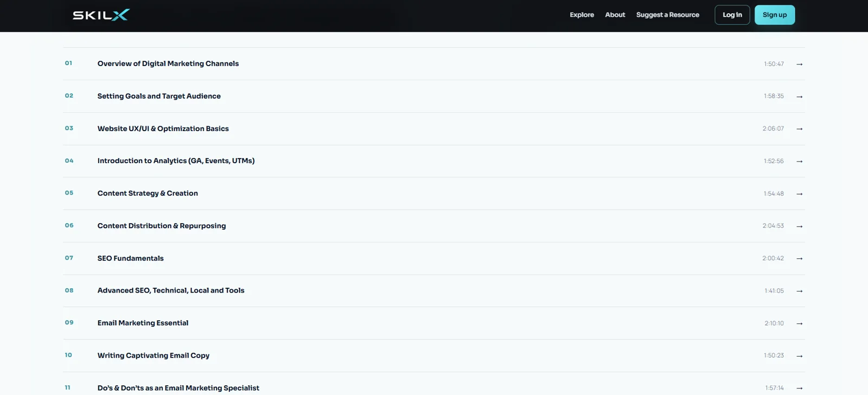Screen dimensions: 868x395
Task: Click duration 2:10:10 text
Action: [774, 323]
